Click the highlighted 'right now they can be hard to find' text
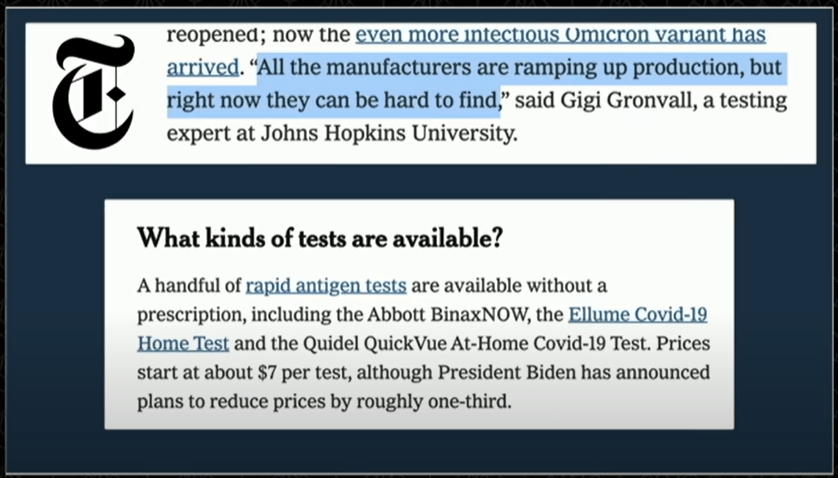Viewport: 838px width, 478px height. pyautogui.click(x=332, y=101)
